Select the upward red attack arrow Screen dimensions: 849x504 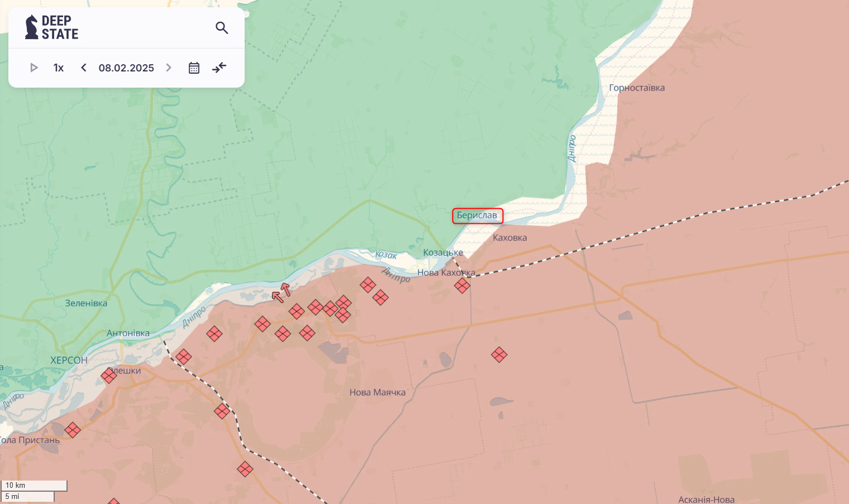(286, 289)
